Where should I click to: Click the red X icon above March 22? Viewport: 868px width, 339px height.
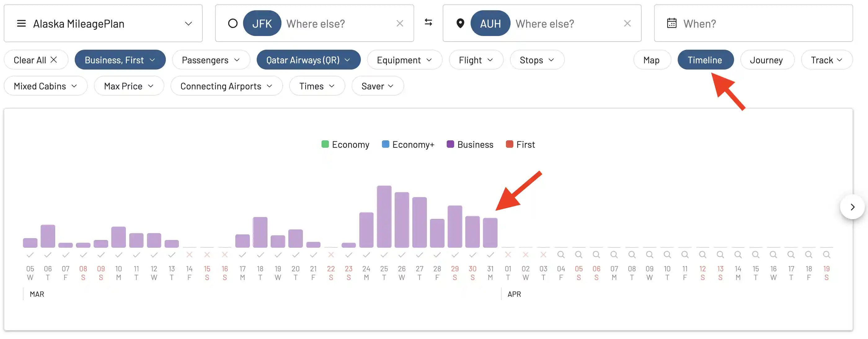click(x=331, y=255)
